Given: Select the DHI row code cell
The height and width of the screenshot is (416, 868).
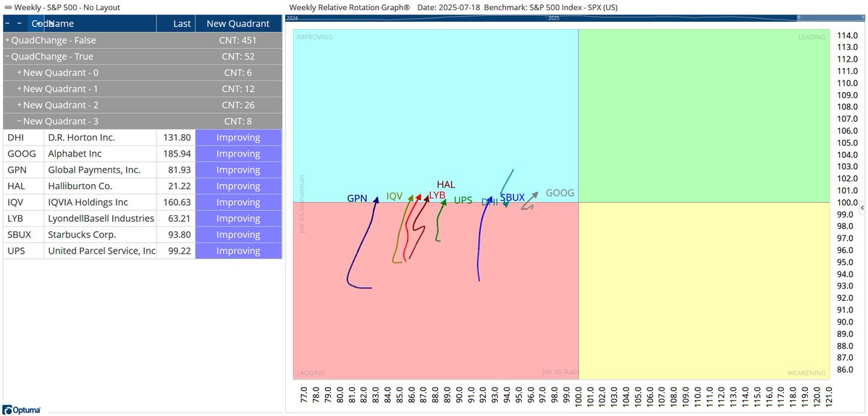Looking at the screenshot, I should [x=23, y=138].
